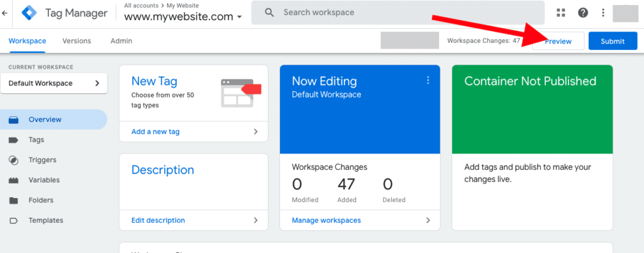
Task: Select Triggers in the sidebar
Action: tap(42, 160)
